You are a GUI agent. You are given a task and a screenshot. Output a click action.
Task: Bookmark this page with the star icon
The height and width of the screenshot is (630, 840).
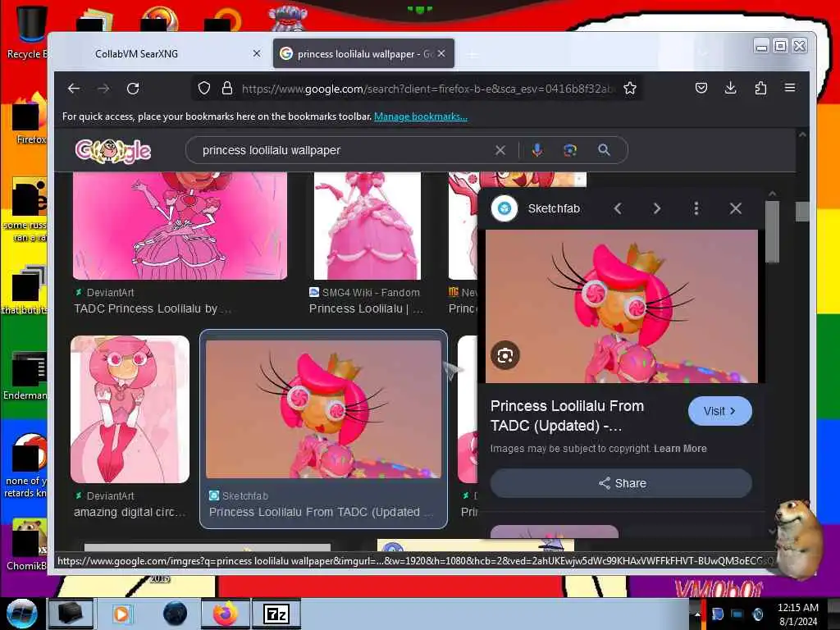coord(630,88)
